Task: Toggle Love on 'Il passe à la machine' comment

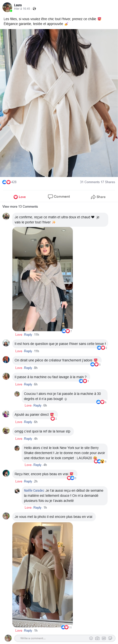Action: click(x=18, y=384)
